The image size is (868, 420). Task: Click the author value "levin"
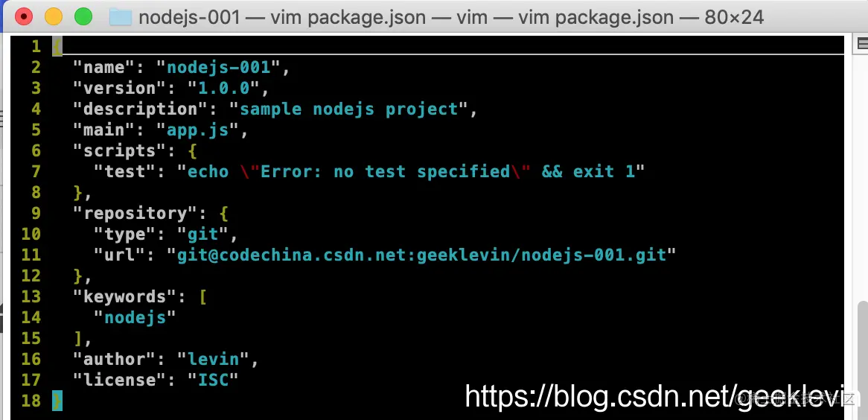pos(213,359)
